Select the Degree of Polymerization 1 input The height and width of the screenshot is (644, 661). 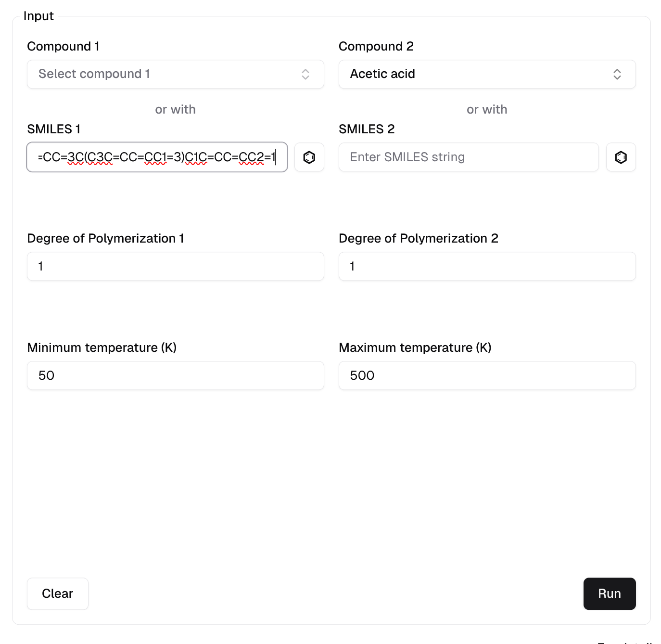coord(175,266)
